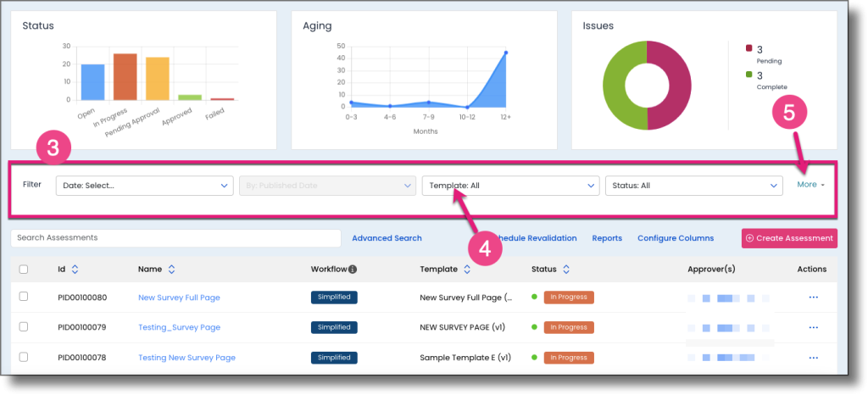Click the 12+ data point in Aging chart

[x=506, y=53]
